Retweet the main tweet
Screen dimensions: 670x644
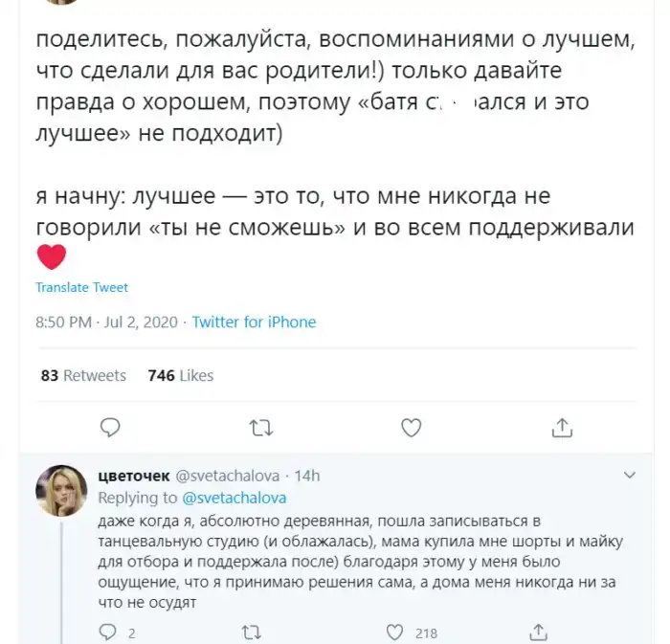tap(259, 426)
